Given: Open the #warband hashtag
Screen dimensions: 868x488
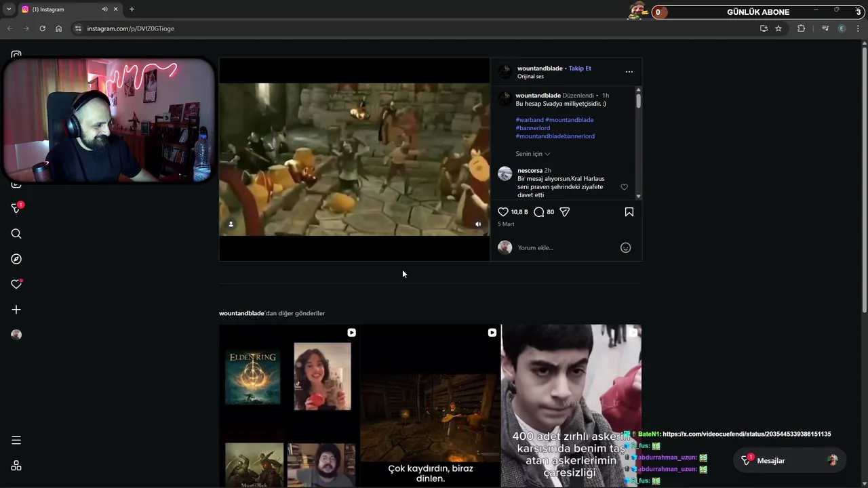Looking at the screenshot, I should [x=530, y=120].
